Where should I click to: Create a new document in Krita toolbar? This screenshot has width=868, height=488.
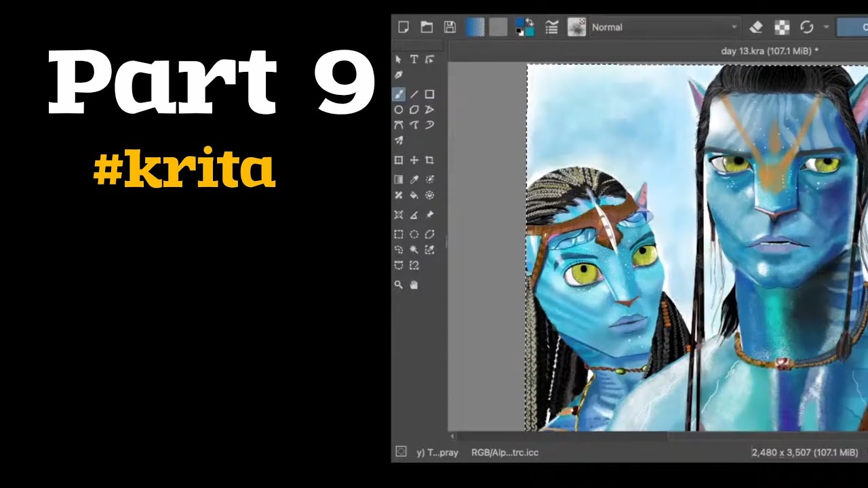(x=403, y=27)
